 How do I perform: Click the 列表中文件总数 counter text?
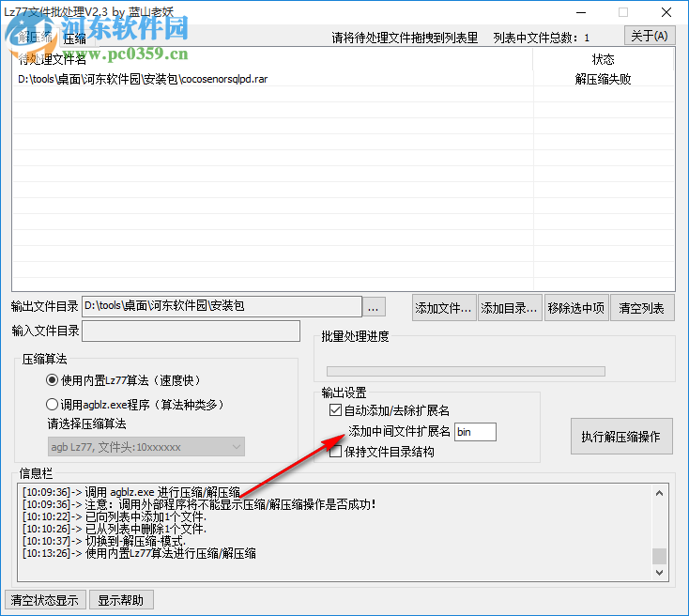[542, 38]
